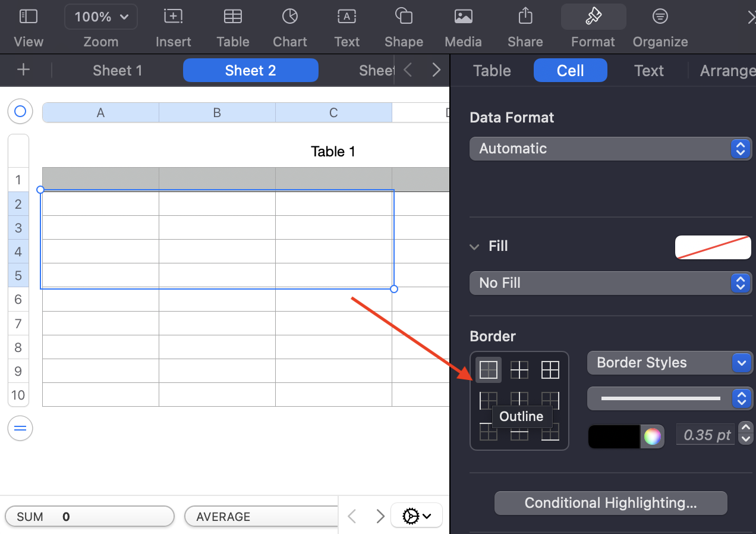Click the 0.35 pt border width field
Image resolution: width=756 pixels, height=534 pixels.
coord(707,435)
